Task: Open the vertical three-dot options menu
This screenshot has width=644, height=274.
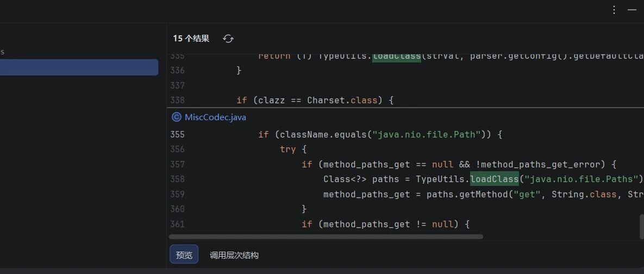Action: (x=614, y=10)
